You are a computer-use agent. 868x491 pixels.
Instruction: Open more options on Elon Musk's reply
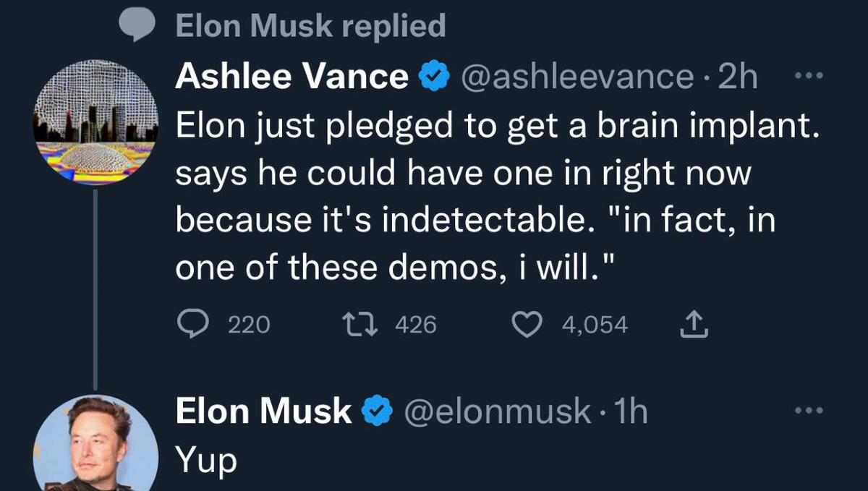809,411
